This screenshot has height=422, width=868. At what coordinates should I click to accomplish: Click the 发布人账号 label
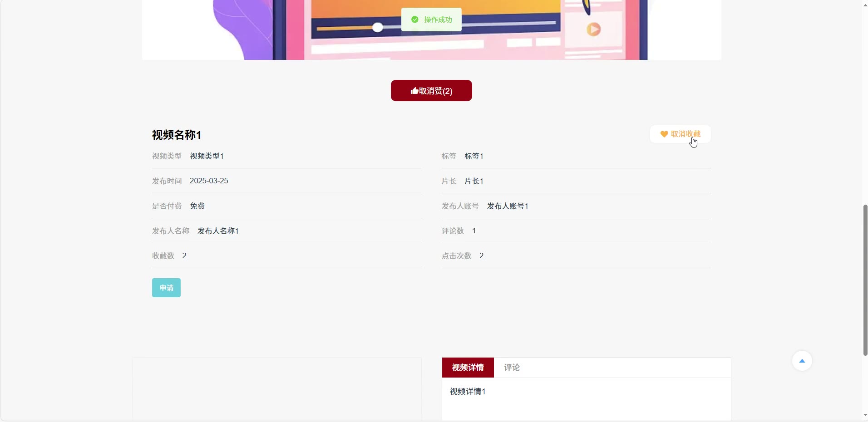[x=460, y=206]
